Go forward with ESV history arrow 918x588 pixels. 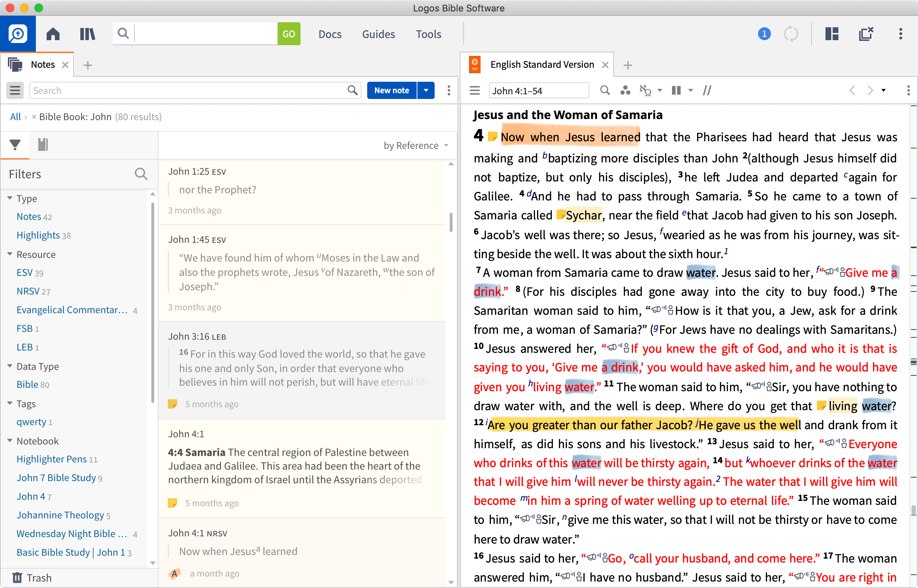(870, 90)
